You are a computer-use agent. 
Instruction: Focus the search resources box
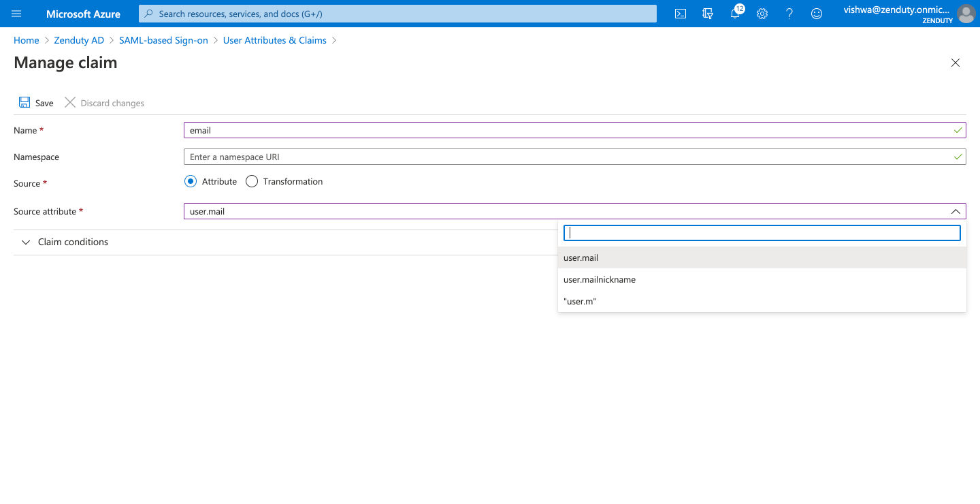(397, 14)
